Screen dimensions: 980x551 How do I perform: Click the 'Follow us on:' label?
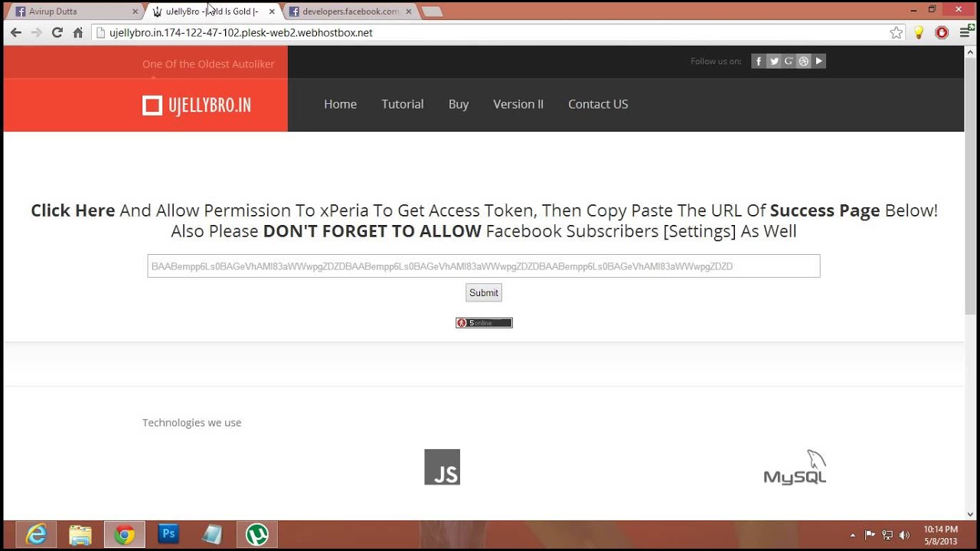(x=716, y=61)
